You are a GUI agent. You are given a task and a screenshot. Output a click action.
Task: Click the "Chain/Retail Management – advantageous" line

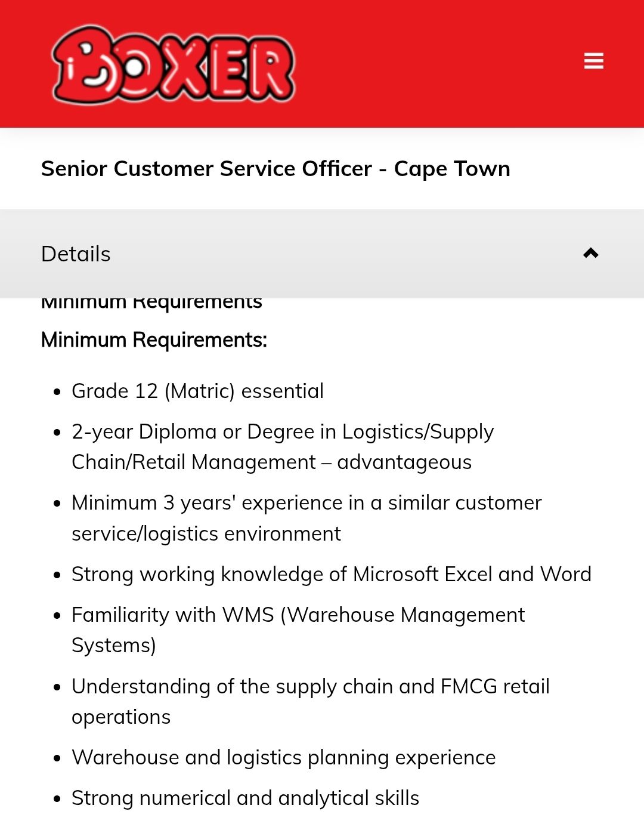pyautogui.click(x=272, y=462)
